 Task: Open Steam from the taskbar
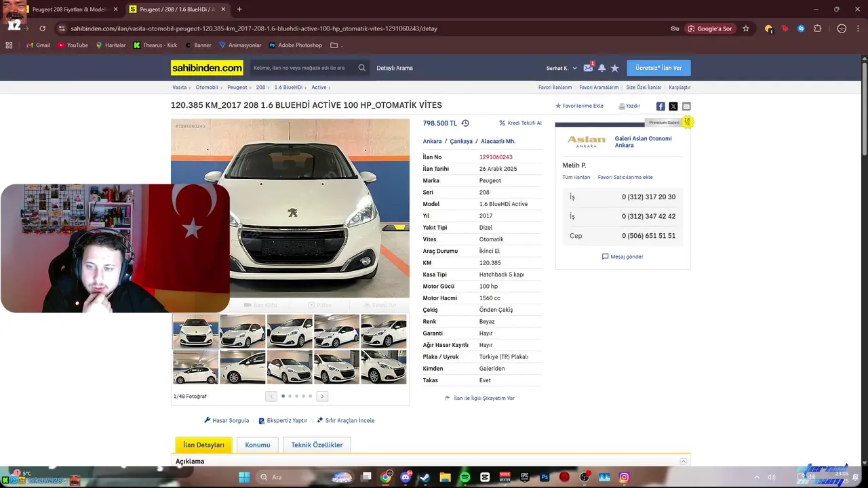click(x=425, y=477)
